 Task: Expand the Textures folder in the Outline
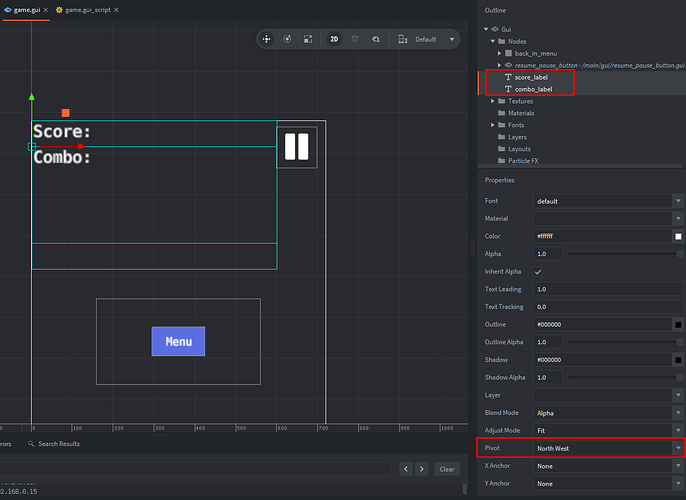pyautogui.click(x=492, y=101)
